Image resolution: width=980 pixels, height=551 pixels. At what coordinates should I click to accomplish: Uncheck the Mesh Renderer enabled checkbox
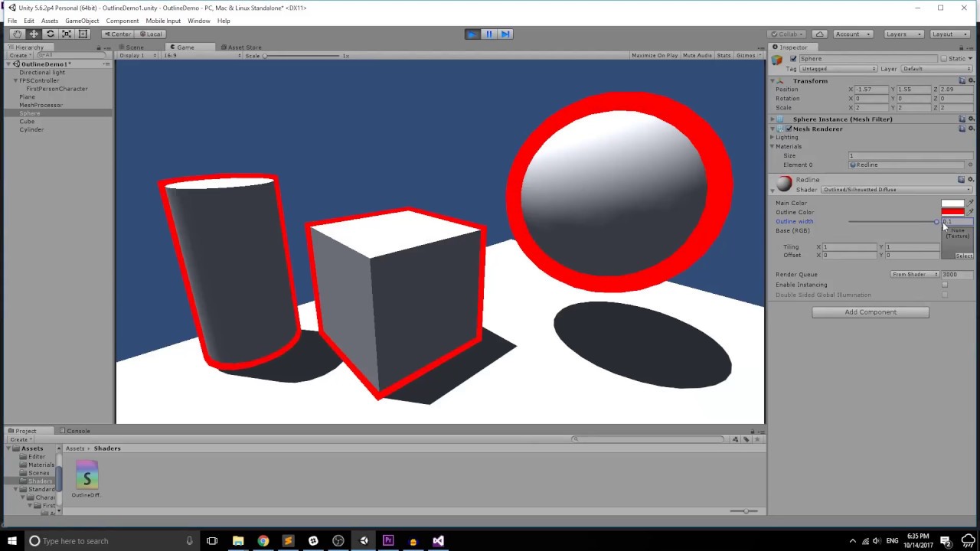[789, 129]
